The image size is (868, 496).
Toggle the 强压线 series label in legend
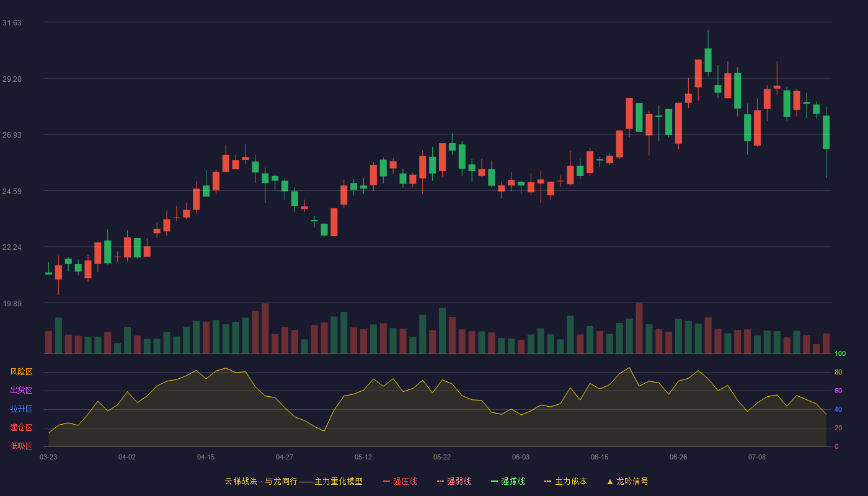click(405, 481)
